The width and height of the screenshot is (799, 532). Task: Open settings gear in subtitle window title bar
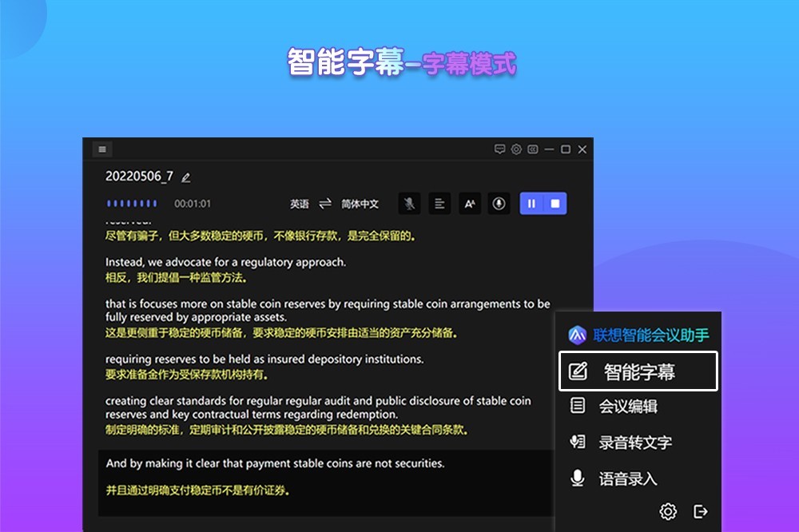516,149
